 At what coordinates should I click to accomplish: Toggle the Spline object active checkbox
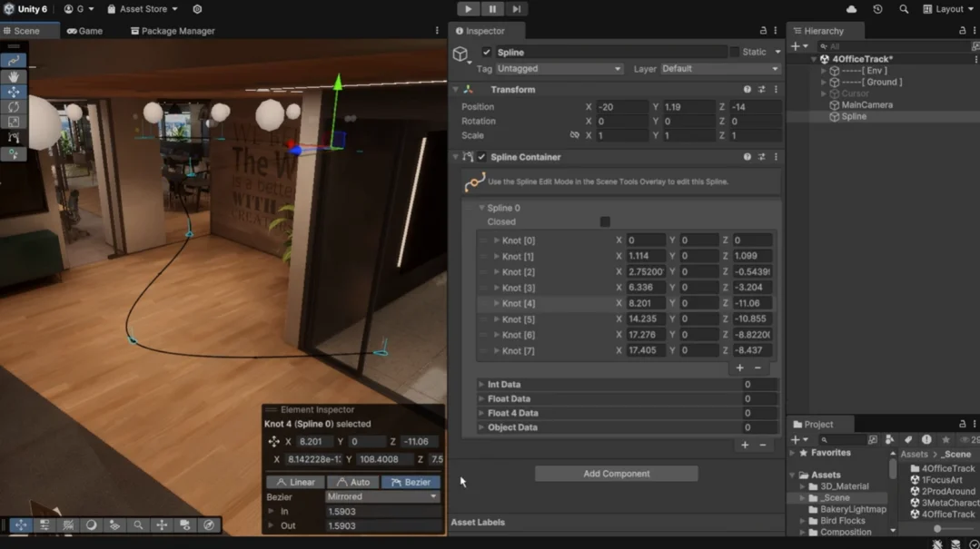pyautogui.click(x=486, y=53)
